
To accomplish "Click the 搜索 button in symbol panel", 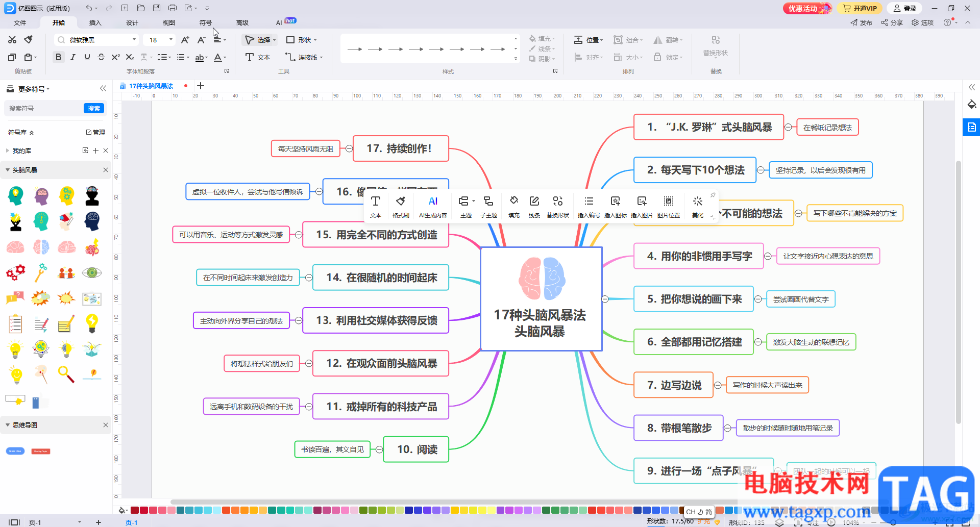I will (93, 108).
